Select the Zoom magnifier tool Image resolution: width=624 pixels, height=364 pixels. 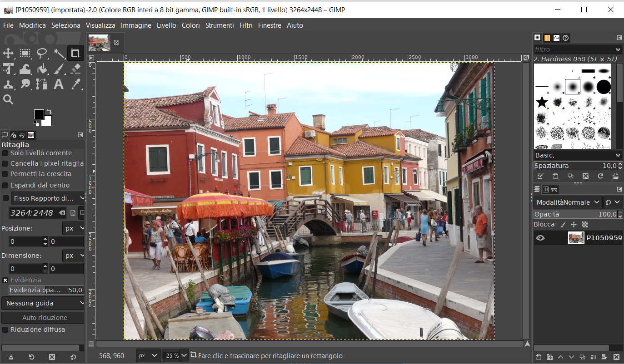pos(8,99)
